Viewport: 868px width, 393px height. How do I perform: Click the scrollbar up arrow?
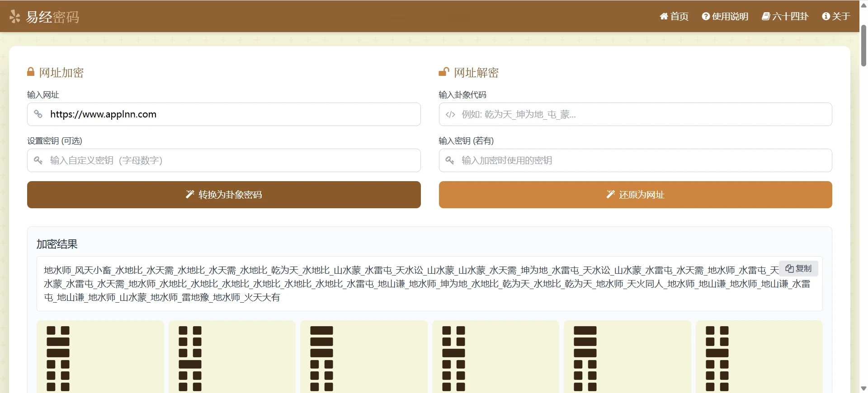pyautogui.click(x=863, y=5)
